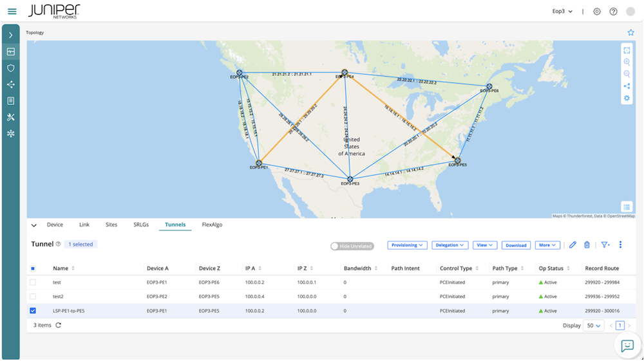Open the vertical dots table options
Image resolution: width=644 pixels, height=361 pixels.
620,245
